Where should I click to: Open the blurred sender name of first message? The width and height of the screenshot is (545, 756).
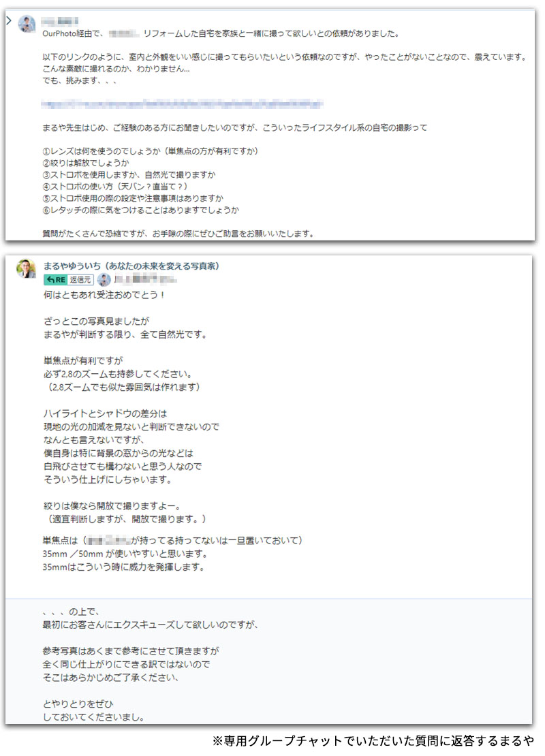60,21
